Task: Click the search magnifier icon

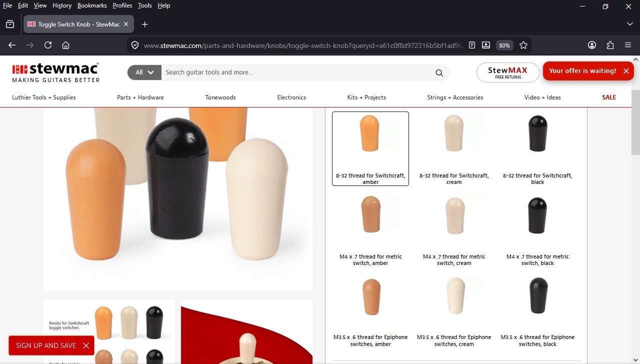Action: point(439,73)
